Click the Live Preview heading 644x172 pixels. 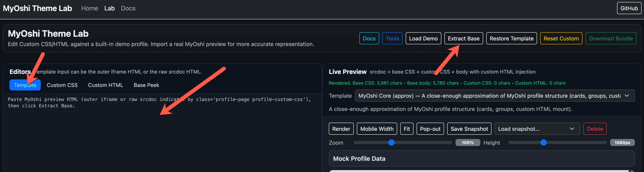tap(348, 72)
